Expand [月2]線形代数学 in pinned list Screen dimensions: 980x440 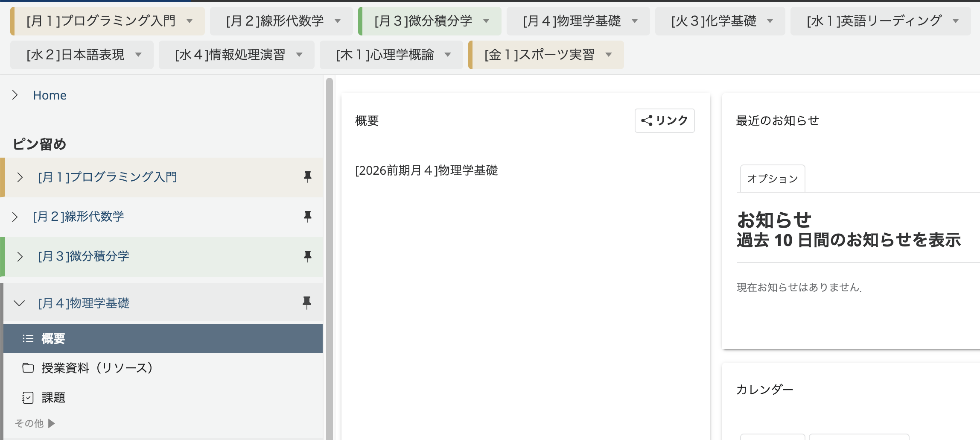(x=15, y=217)
